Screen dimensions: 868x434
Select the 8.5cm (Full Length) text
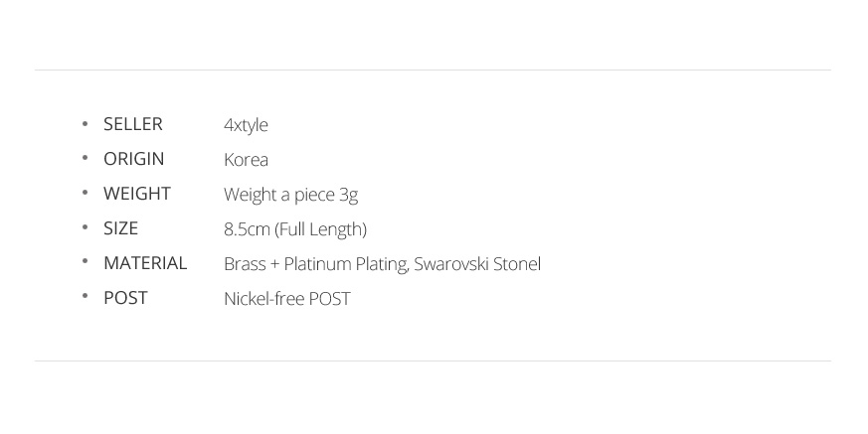[x=295, y=229]
